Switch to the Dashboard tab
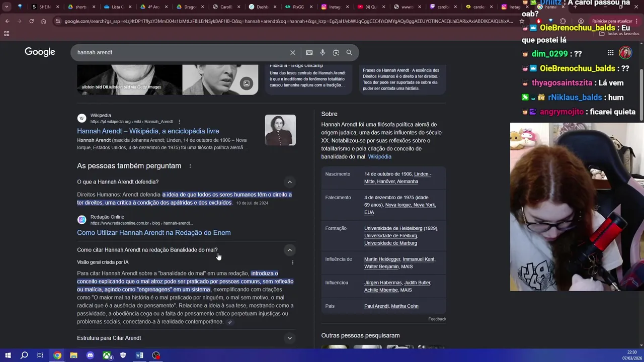 (263, 7)
